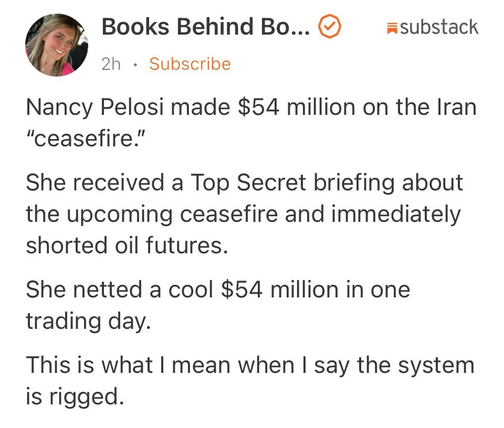Click the substack wordmark text
Image resolution: width=504 pixels, height=428 pixels.
[439, 27]
